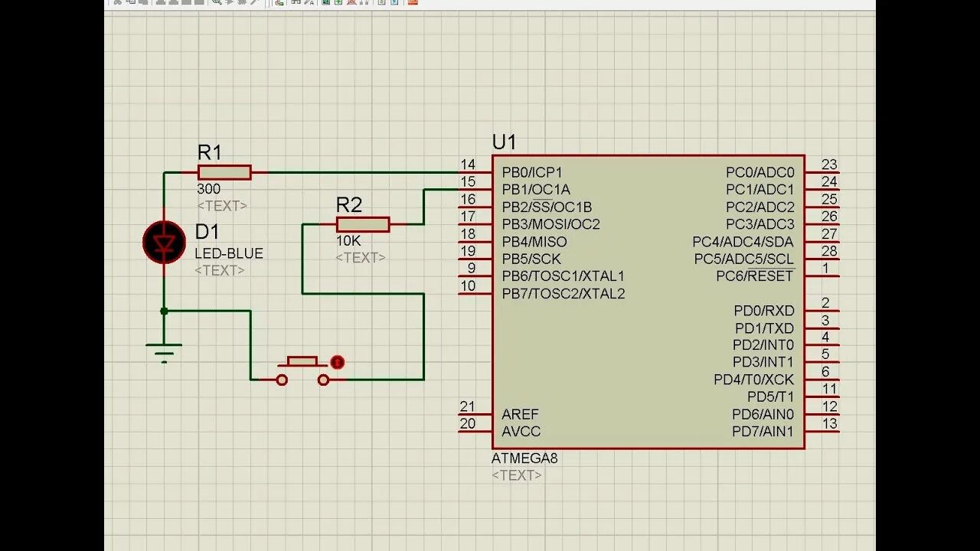Screen dimensions: 980x551
Task: Click pin PB0/ICP1 on the chip
Action: coord(532,172)
